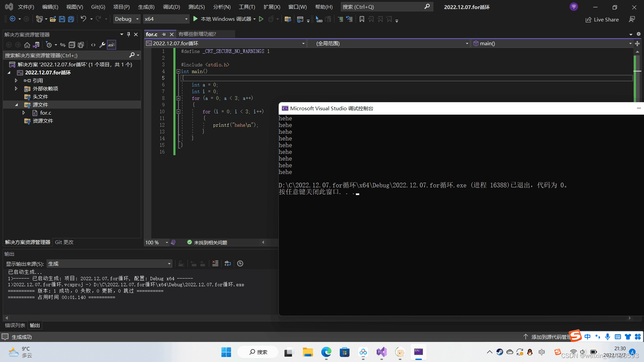Collapse the main() function fold marker

pos(178,71)
